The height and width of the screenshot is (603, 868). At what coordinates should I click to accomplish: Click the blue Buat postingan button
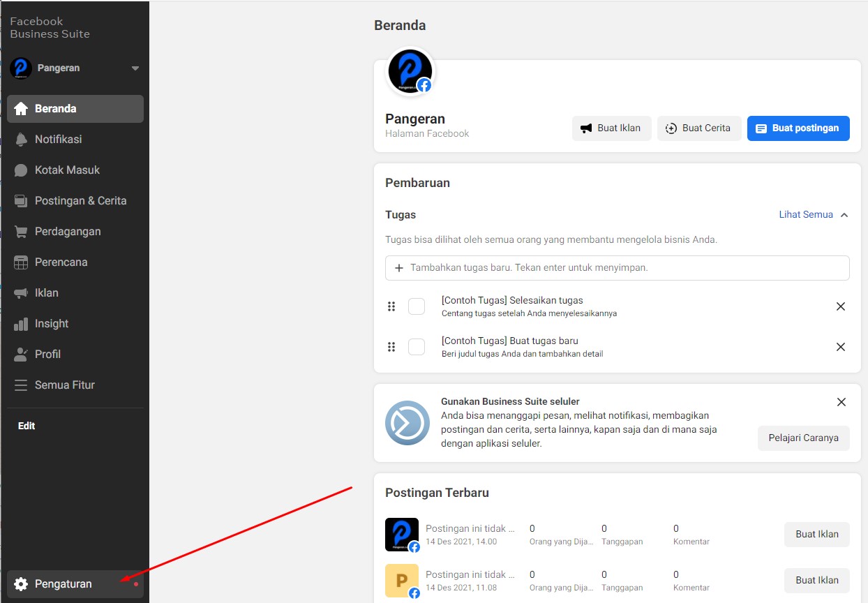click(x=798, y=128)
